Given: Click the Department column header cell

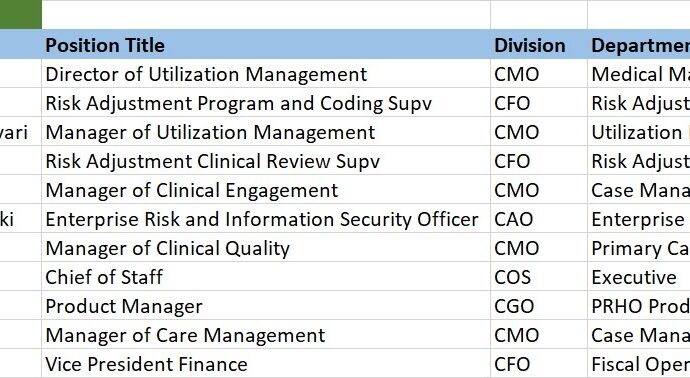Looking at the screenshot, I should pos(639,44).
